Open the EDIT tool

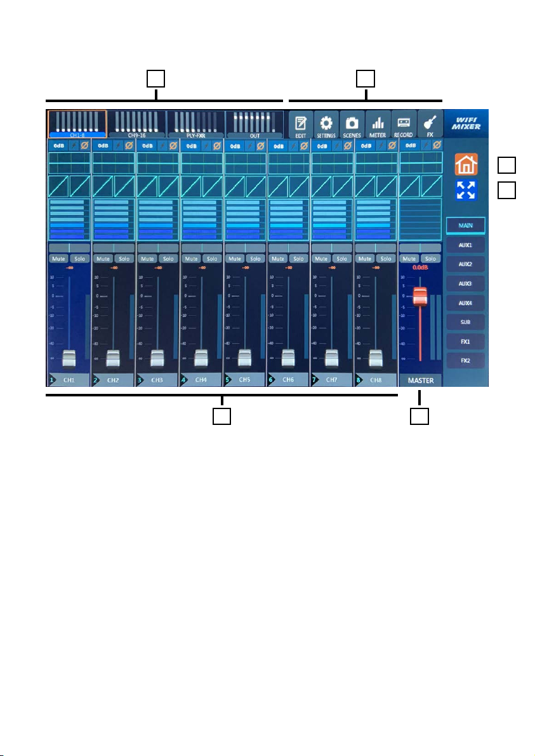(301, 125)
